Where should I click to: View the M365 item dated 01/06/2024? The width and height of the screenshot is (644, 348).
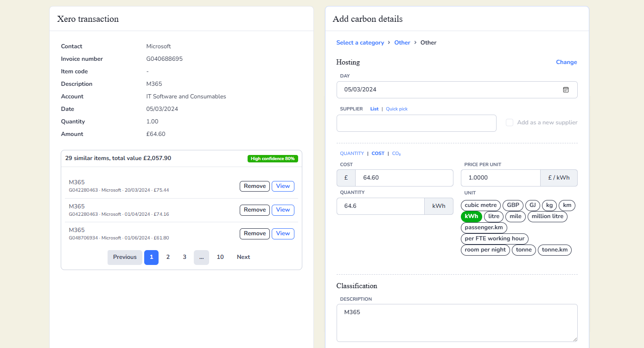click(x=283, y=234)
